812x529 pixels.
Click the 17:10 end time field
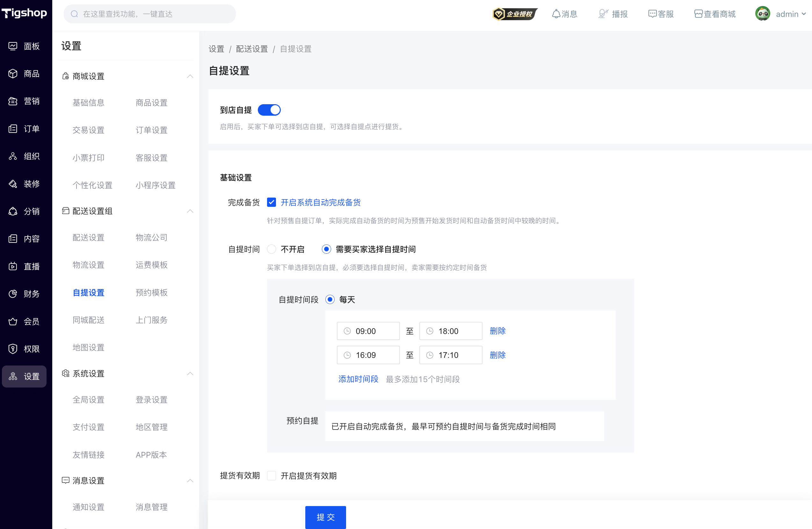(451, 355)
